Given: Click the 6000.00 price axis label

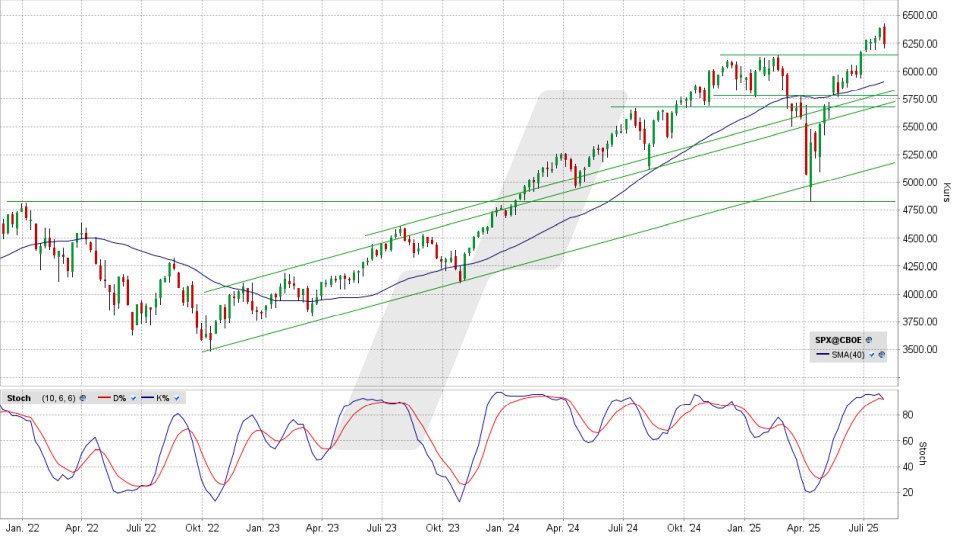Looking at the screenshot, I should click(921, 71).
